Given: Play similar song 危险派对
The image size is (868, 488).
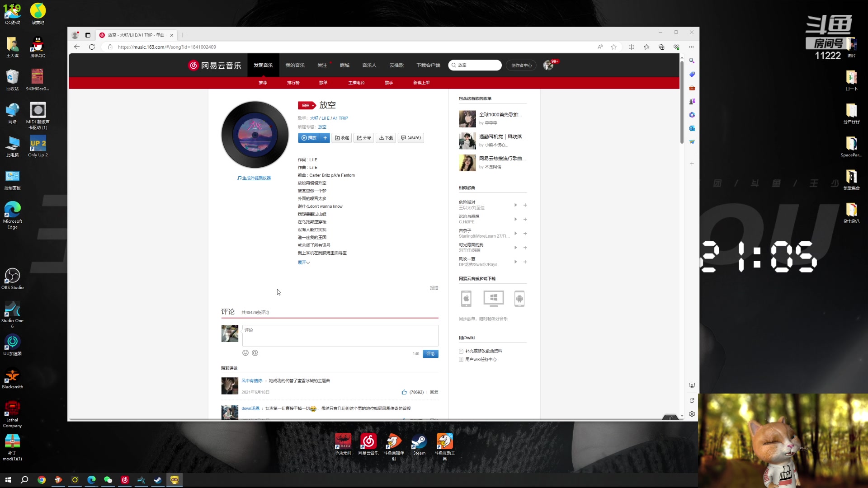Looking at the screenshot, I should coord(515,205).
